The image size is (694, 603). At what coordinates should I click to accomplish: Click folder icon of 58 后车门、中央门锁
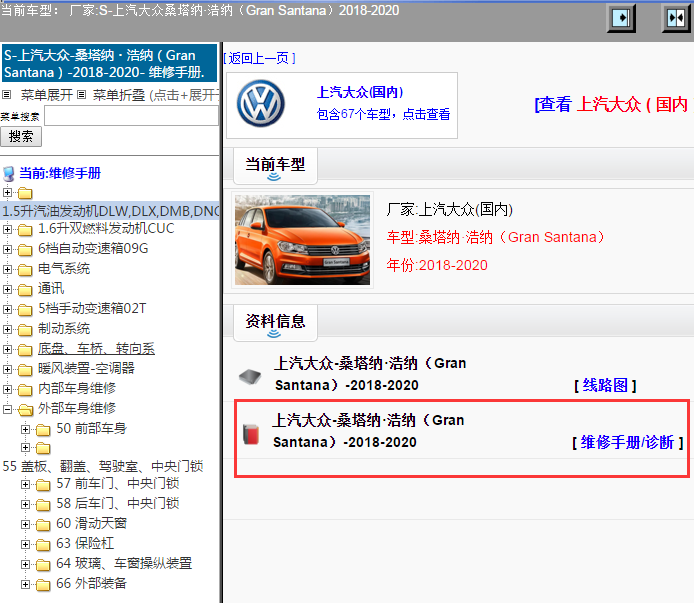(x=43, y=505)
